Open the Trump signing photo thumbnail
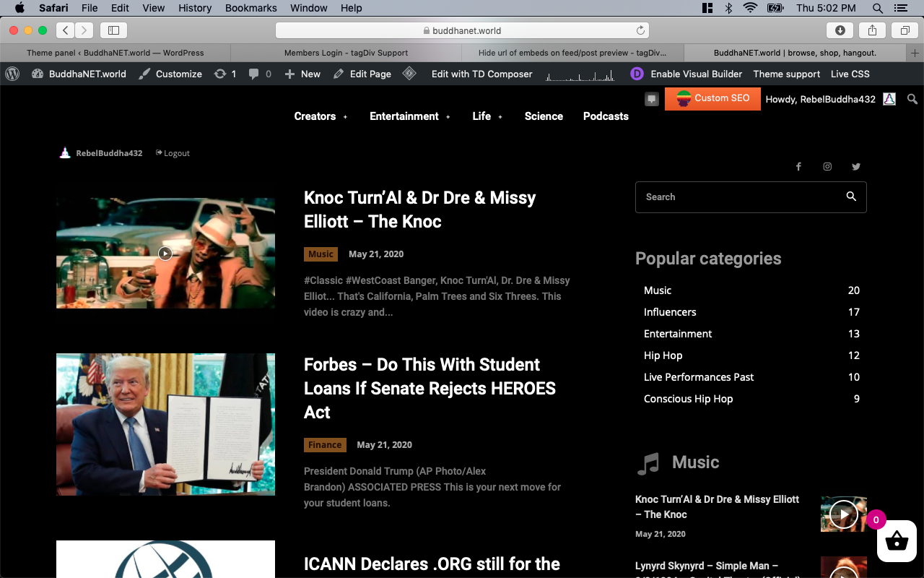The image size is (924, 578). [165, 424]
